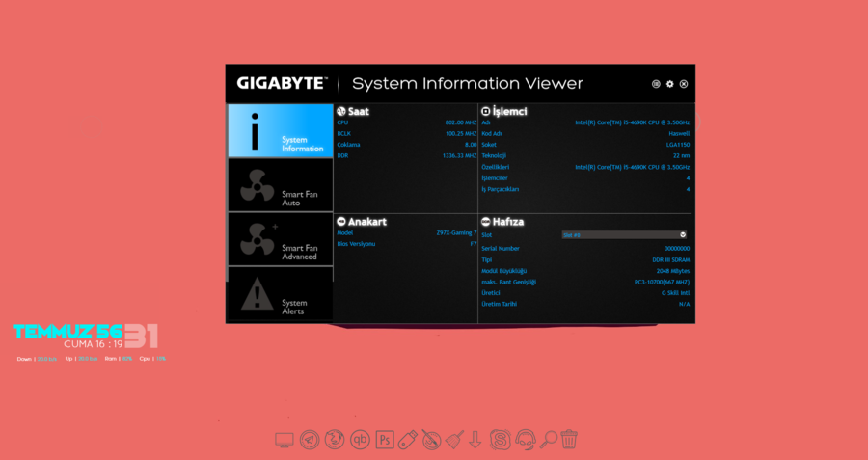Viewport: 868px width, 460px height.
Task: Click the PC3-10700(667 MHZ) bandwidth value
Action: 662,283
